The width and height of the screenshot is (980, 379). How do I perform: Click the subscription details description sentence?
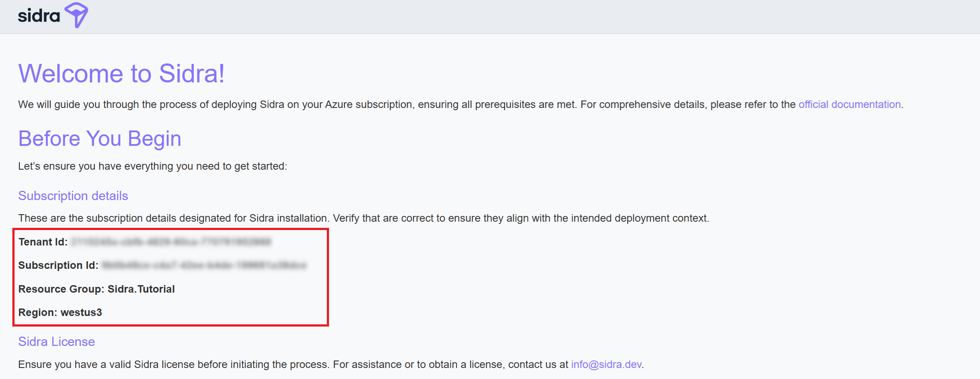[363, 218]
